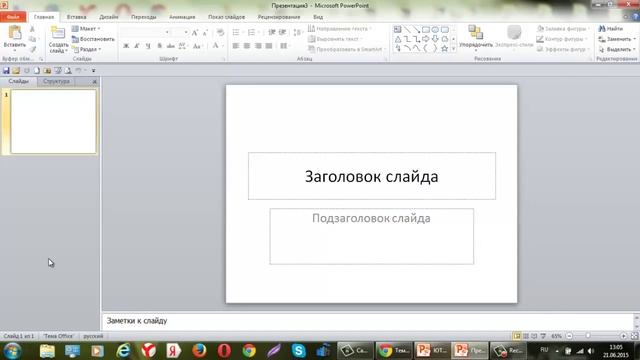
Task: Open the Макет layout dropdown
Action: 86,29
